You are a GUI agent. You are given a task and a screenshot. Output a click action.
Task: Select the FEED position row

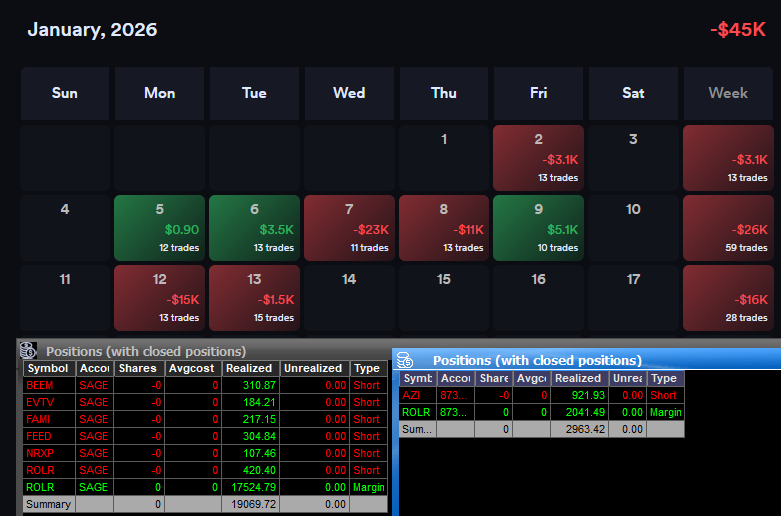(205, 436)
